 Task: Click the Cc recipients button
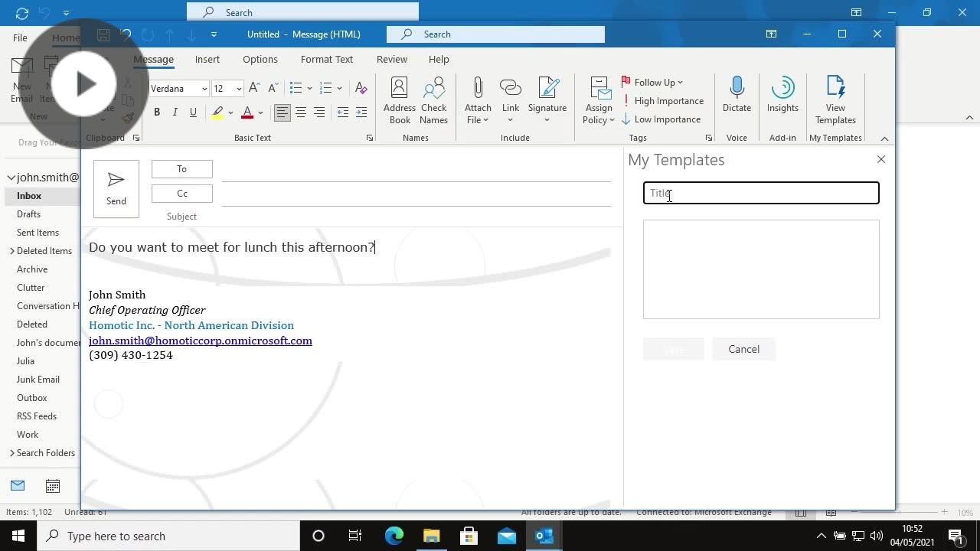click(181, 194)
